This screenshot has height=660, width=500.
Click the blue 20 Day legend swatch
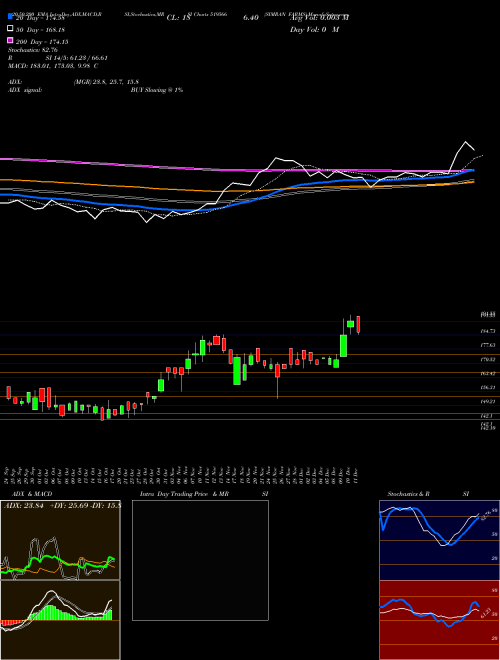(11, 17)
